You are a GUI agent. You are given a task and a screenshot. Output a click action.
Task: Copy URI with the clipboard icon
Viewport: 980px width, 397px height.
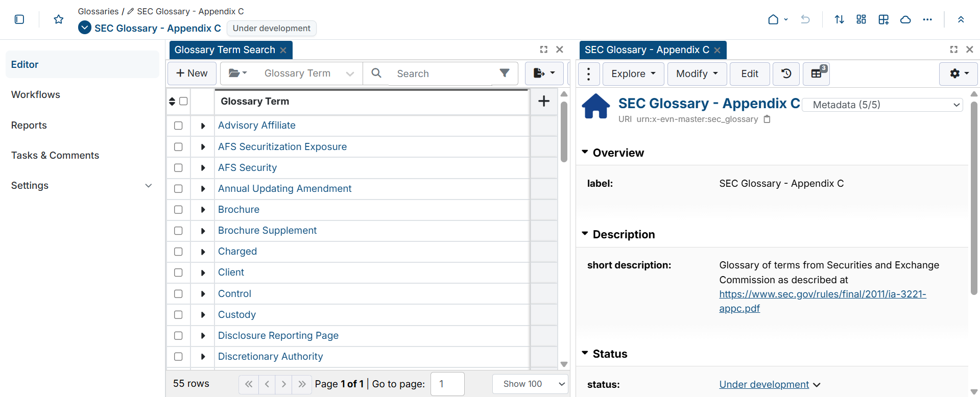point(767,119)
